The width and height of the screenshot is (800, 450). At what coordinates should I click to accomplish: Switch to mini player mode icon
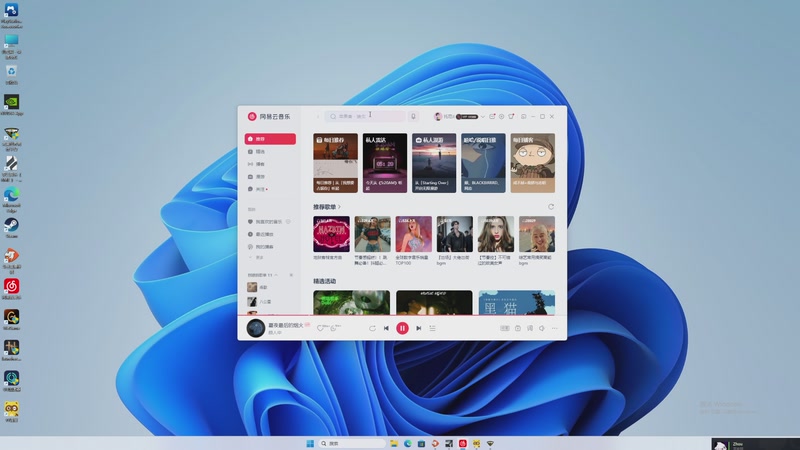523,116
